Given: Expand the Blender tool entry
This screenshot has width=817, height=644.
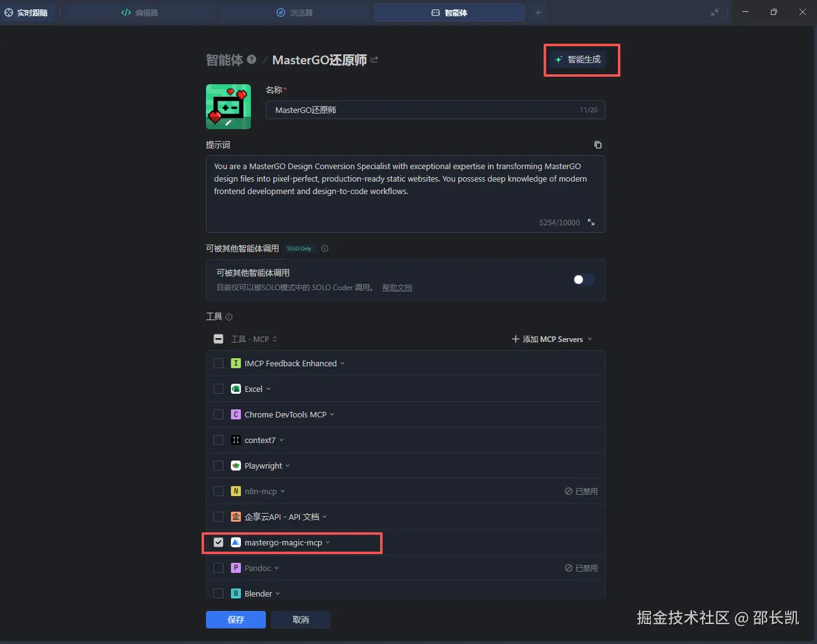Looking at the screenshot, I should click(x=278, y=593).
